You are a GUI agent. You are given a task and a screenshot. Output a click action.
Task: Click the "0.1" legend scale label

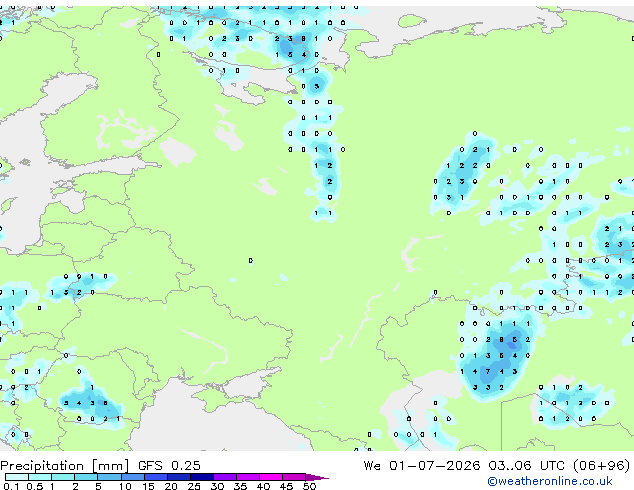tap(11, 486)
